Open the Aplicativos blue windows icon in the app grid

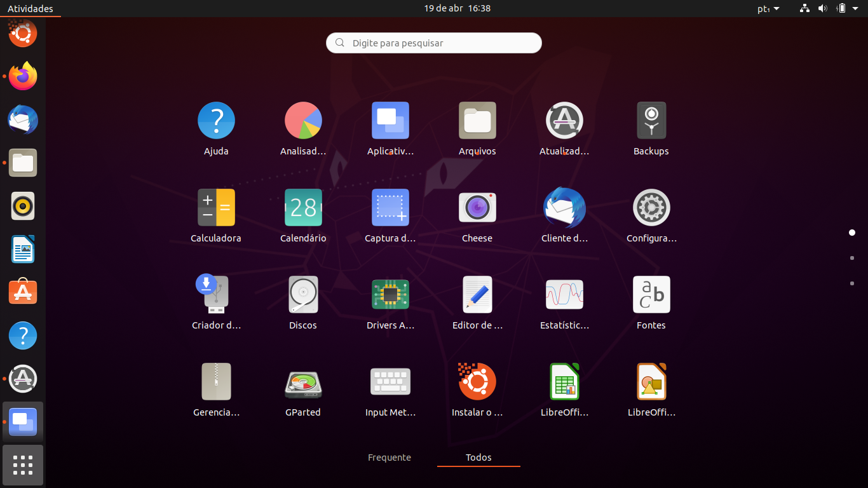point(390,121)
